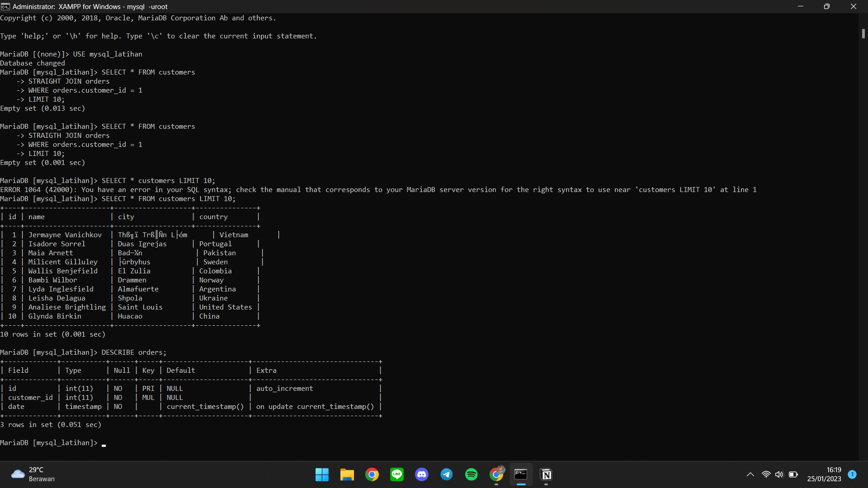The image size is (868, 488).
Task: Show hidden system tray icons
Action: 750,474
